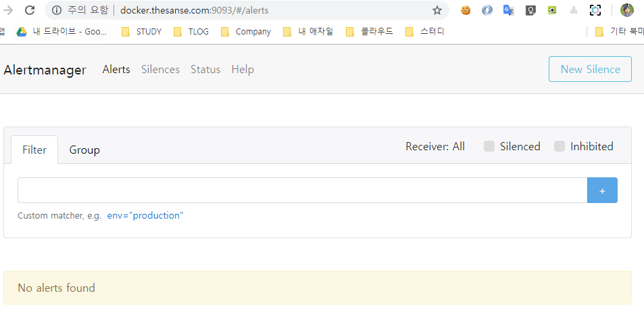
Task: Enable the Silenced checkbox
Action: click(x=489, y=147)
